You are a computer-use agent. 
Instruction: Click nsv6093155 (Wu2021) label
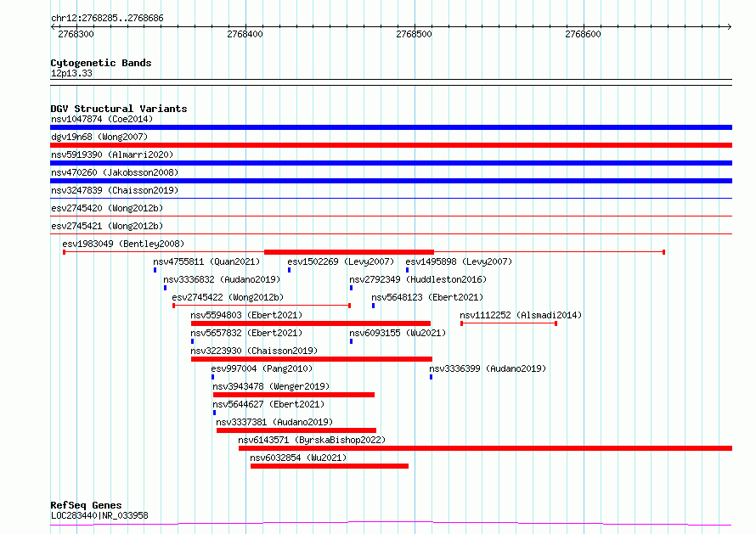(398, 333)
